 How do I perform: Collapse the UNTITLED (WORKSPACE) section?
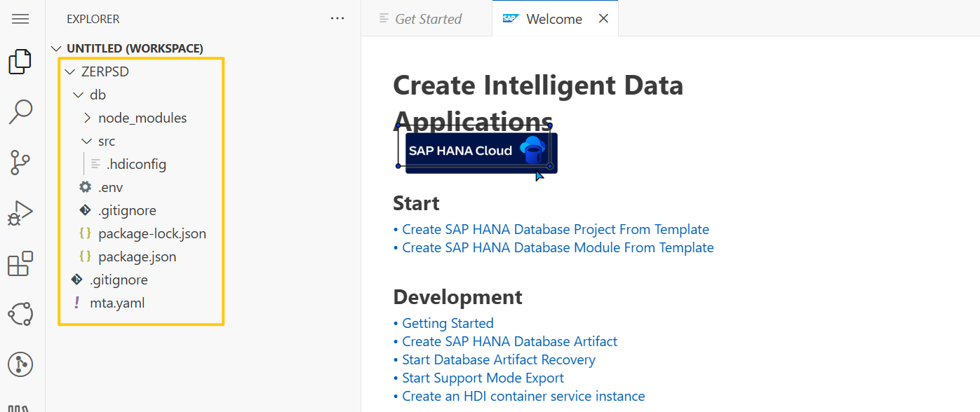coord(56,48)
